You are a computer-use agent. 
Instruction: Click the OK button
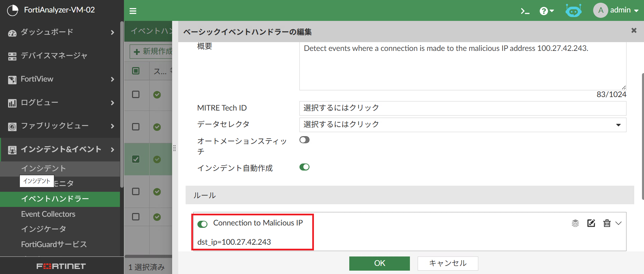click(379, 263)
